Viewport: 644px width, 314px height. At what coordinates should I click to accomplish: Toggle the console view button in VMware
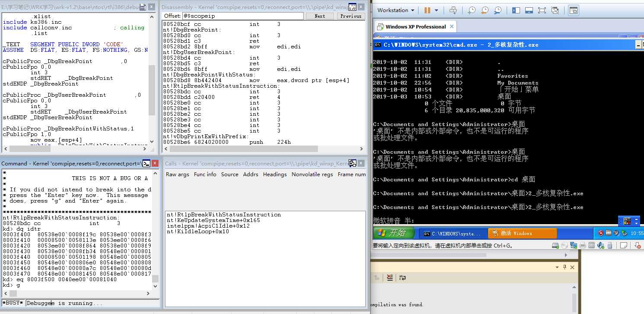pos(574,10)
